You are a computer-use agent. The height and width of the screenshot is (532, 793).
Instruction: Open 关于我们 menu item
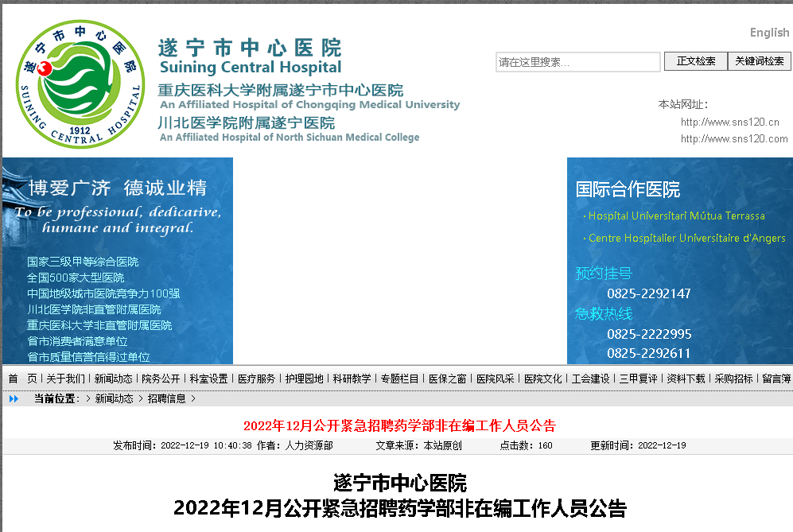[65, 379]
